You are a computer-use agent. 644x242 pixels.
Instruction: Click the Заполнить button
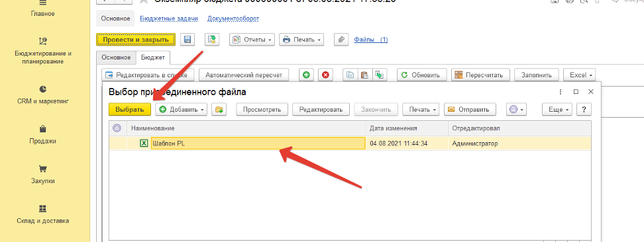(x=537, y=75)
